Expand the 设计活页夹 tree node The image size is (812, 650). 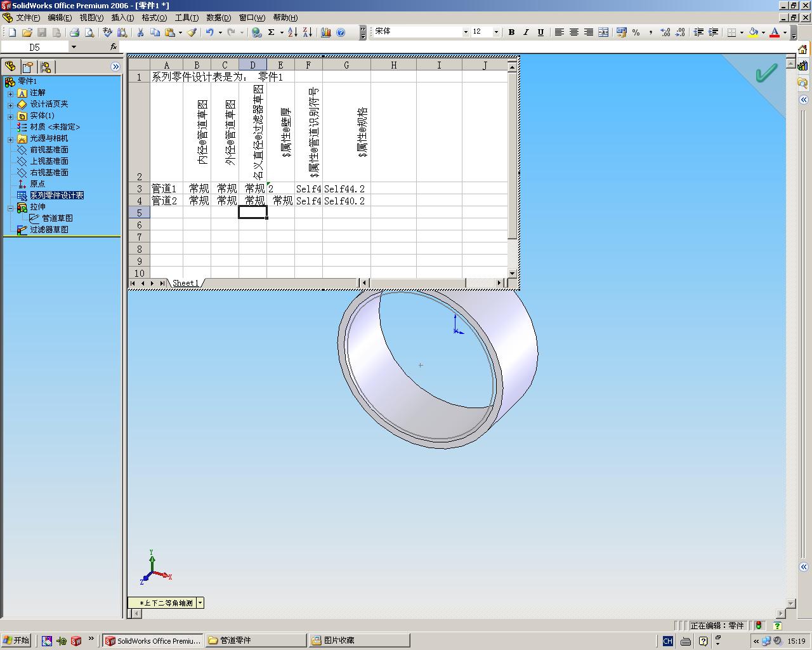(10, 105)
